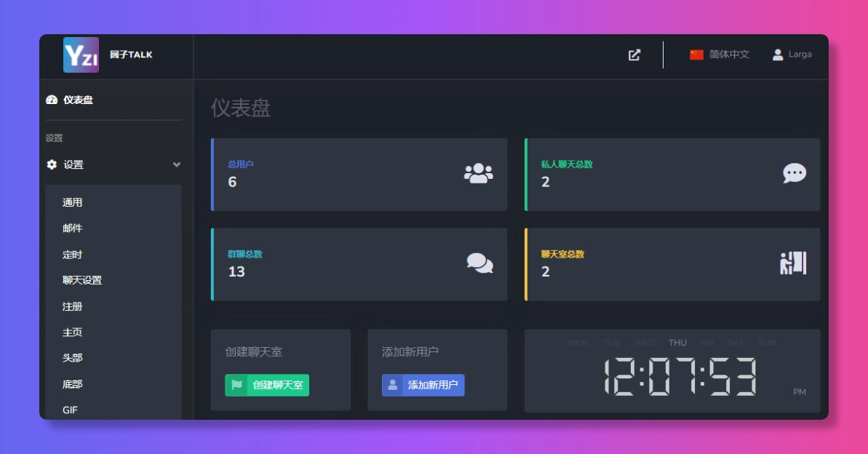
Task: Select THU on the clock weekday bar
Action: point(677,343)
